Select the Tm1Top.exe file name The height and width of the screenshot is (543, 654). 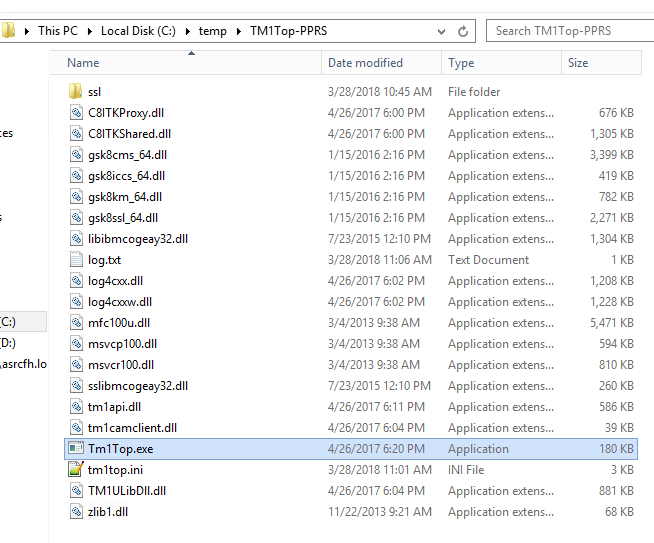pyautogui.click(x=121, y=449)
